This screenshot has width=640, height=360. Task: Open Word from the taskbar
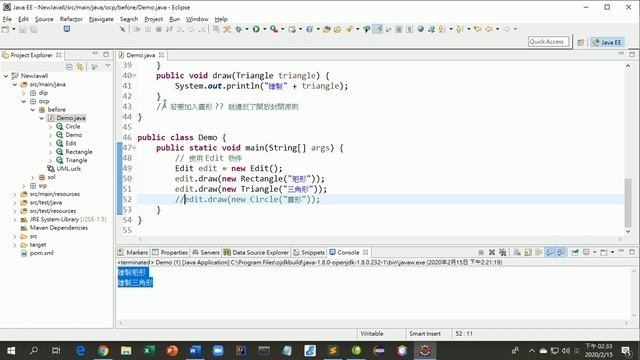coord(195,350)
